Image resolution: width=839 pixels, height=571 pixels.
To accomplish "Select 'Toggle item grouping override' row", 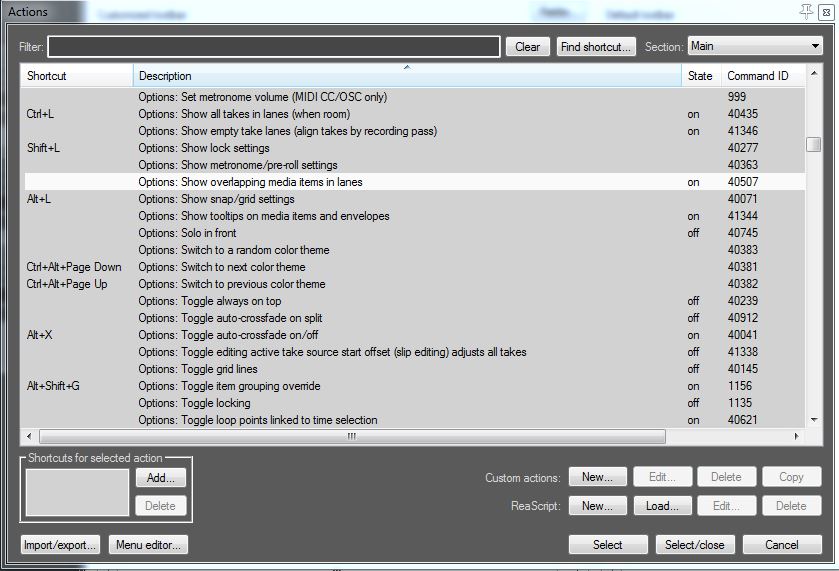I will click(415, 386).
